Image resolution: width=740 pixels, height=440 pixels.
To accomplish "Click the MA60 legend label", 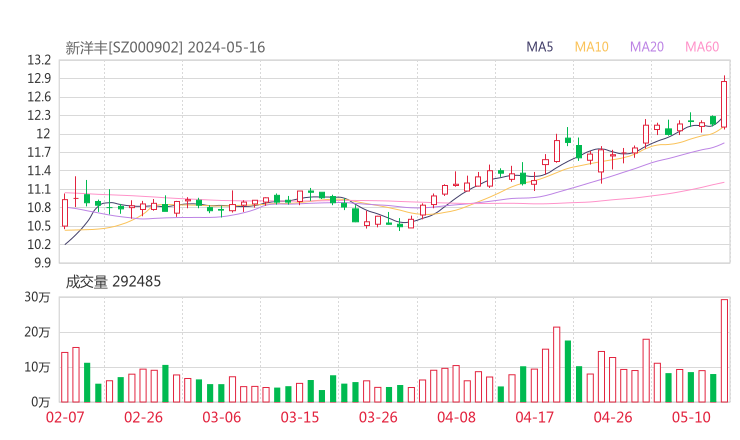I will [x=702, y=47].
